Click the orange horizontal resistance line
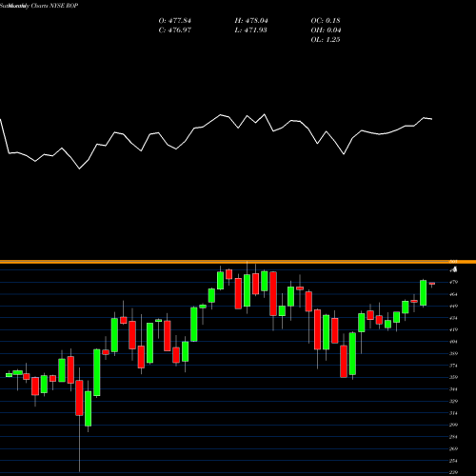 (238, 262)
